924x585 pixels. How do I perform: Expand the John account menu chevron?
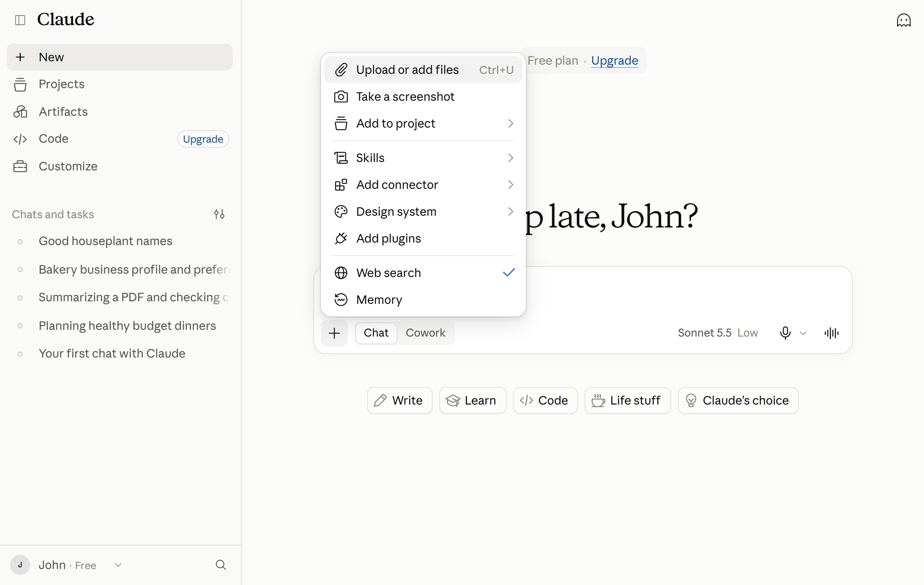click(118, 565)
